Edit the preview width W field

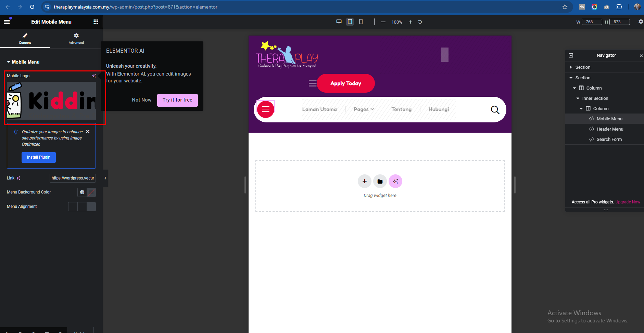pyautogui.click(x=592, y=22)
